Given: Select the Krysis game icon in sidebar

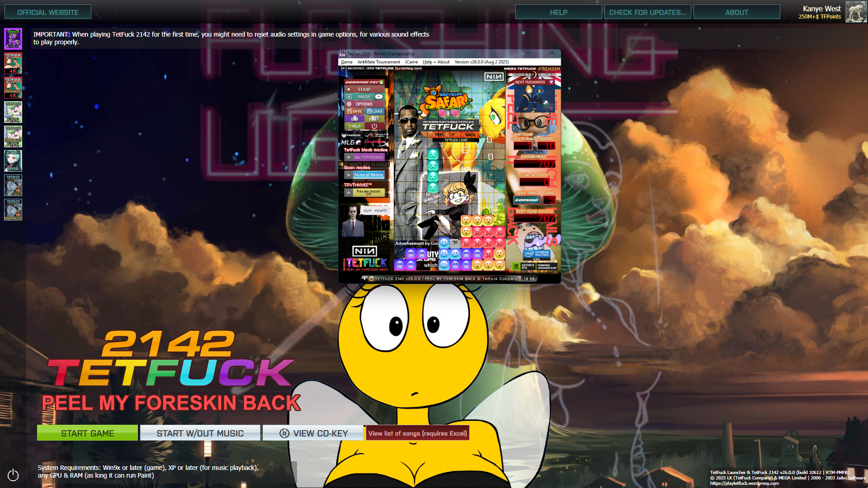Looking at the screenshot, I should click(x=13, y=161).
